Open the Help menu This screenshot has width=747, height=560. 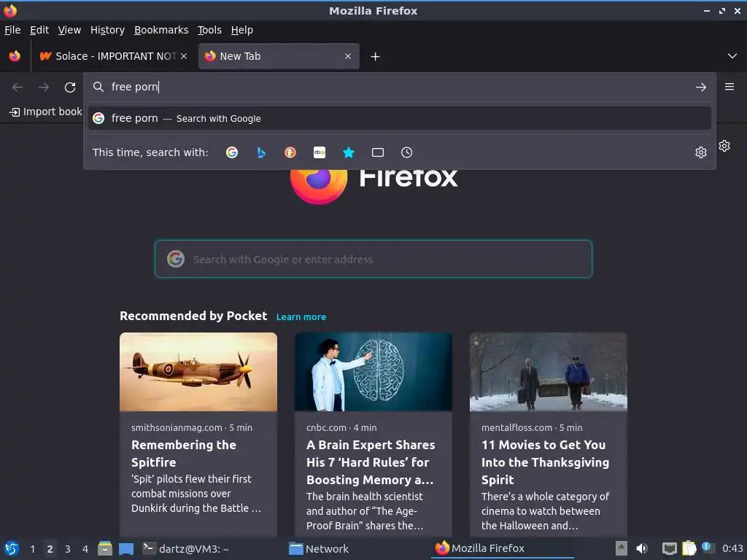pyautogui.click(x=242, y=30)
